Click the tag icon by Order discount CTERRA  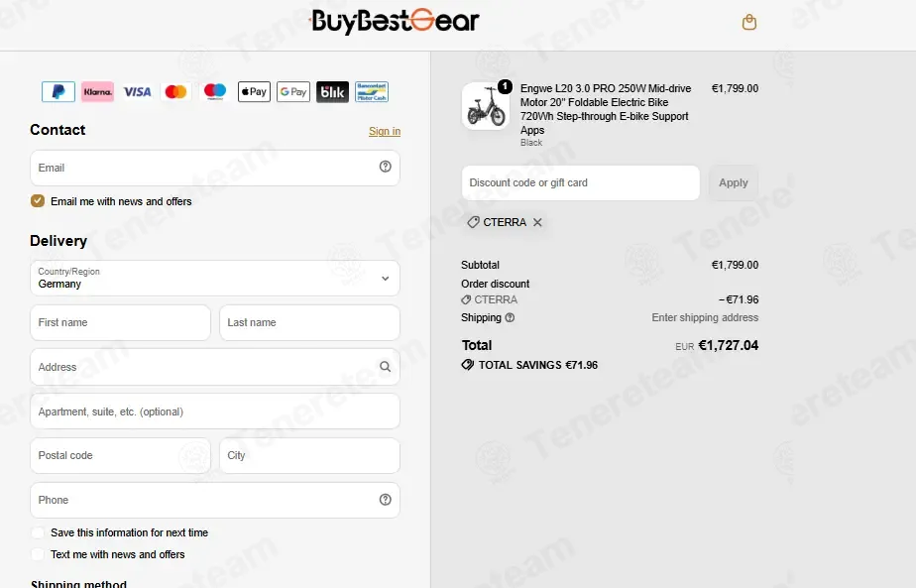(x=466, y=299)
